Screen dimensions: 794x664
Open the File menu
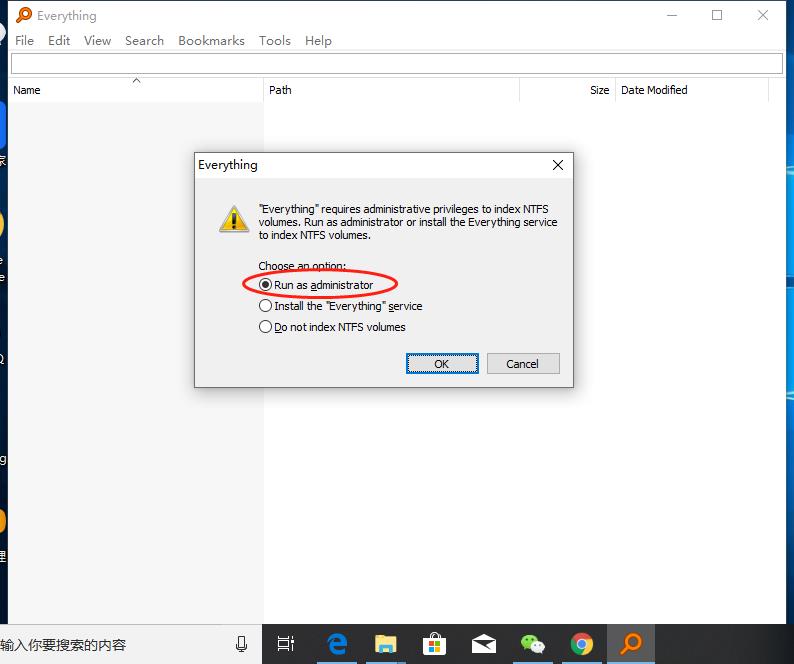click(24, 41)
